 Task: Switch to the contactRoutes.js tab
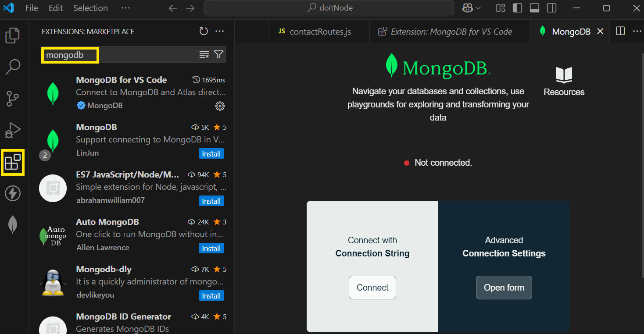tap(319, 32)
